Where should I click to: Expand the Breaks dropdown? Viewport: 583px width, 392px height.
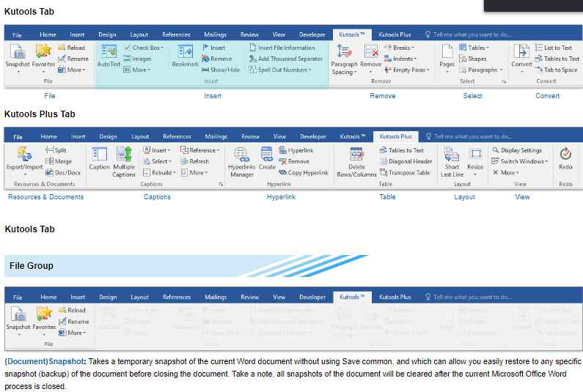[400, 48]
